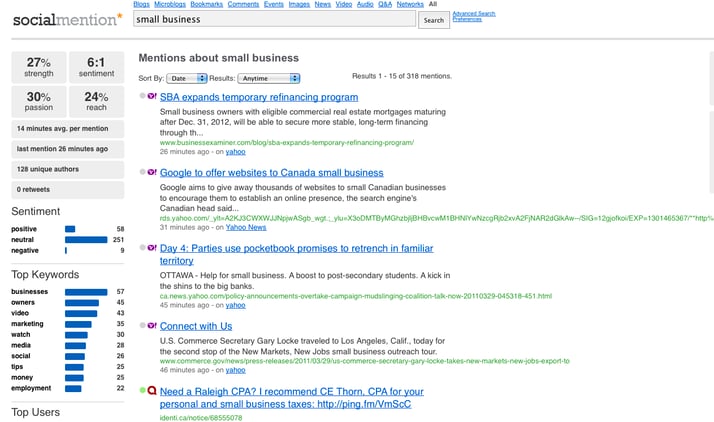The height and width of the screenshot is (422, 714).
Task: Switch to Networks search category
Action: (x=410, y=4)
